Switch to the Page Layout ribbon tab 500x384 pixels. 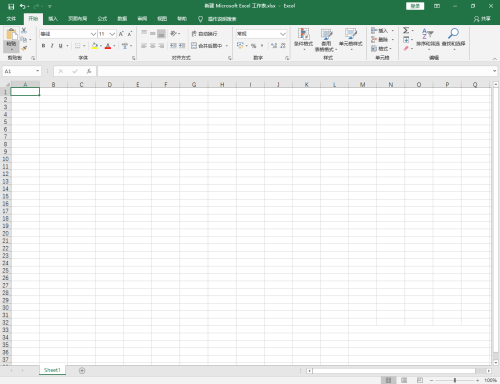click(x=77, y=19)
